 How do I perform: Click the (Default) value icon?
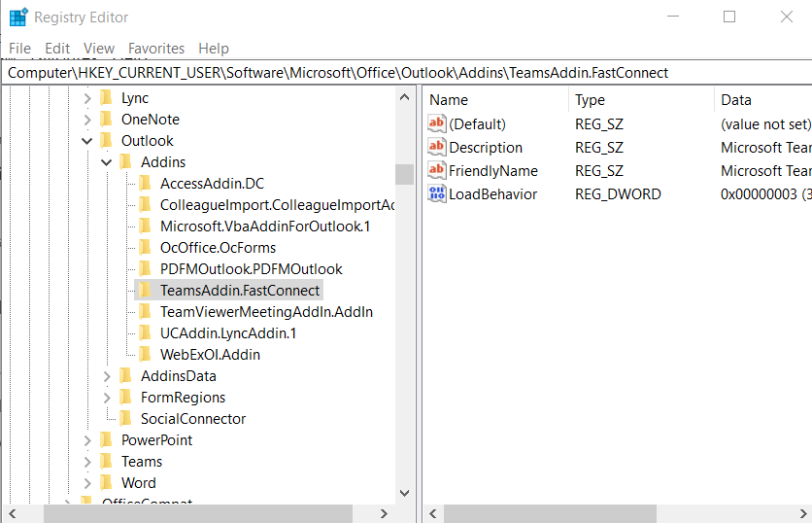tap(437, 124)
